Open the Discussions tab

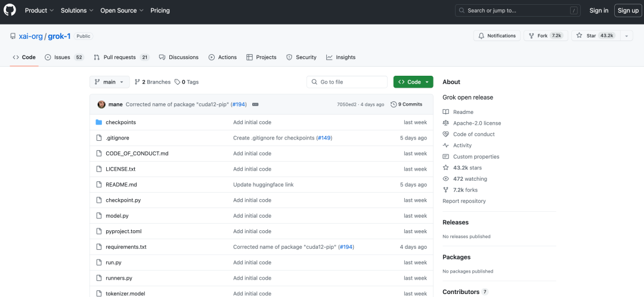point(179,57)
